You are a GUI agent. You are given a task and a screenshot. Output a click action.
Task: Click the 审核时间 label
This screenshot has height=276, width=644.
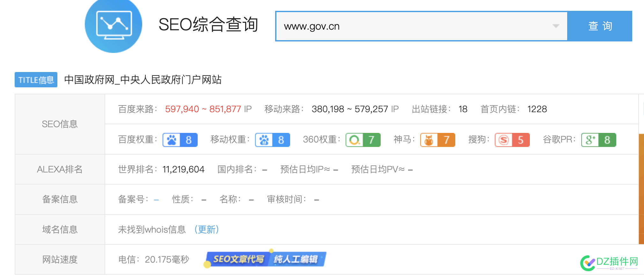pos(286,200)
